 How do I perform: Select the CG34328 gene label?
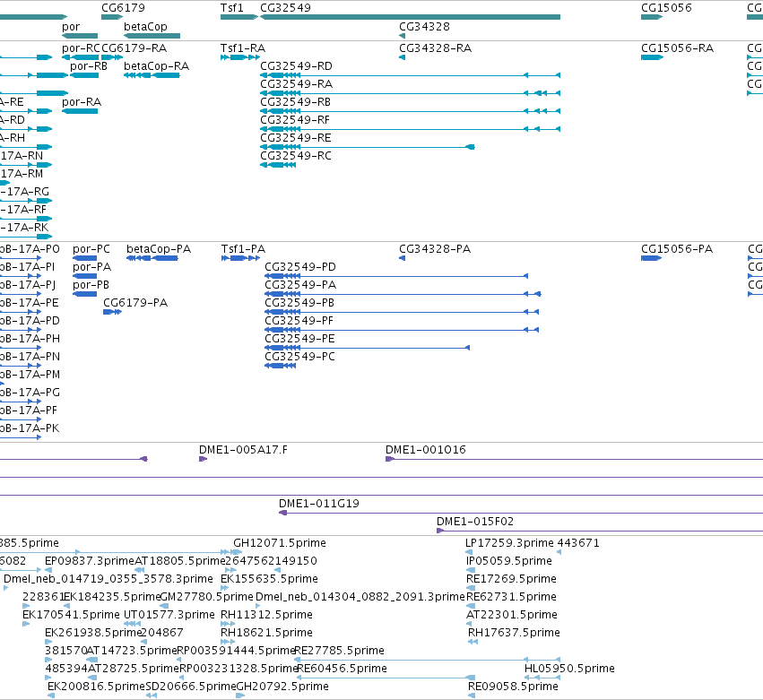tap(424, 27)
